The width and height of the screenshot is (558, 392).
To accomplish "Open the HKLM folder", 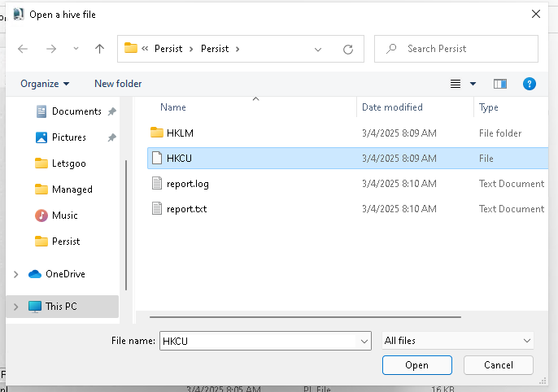I will click(x=180, y=133).
